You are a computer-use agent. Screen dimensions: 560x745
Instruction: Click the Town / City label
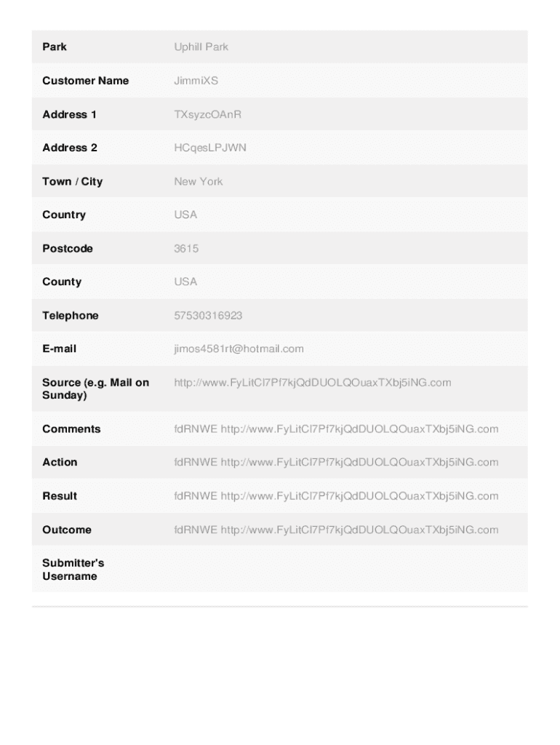click(72, 182)
